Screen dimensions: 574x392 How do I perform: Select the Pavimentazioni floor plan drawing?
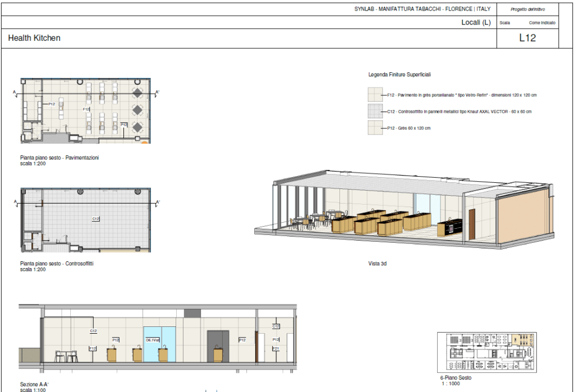click(85, 111)
